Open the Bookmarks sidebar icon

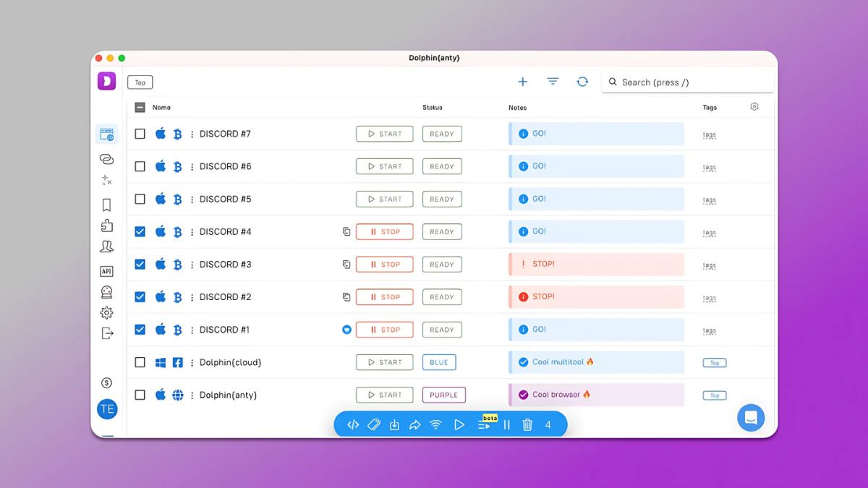click(106, 205)
